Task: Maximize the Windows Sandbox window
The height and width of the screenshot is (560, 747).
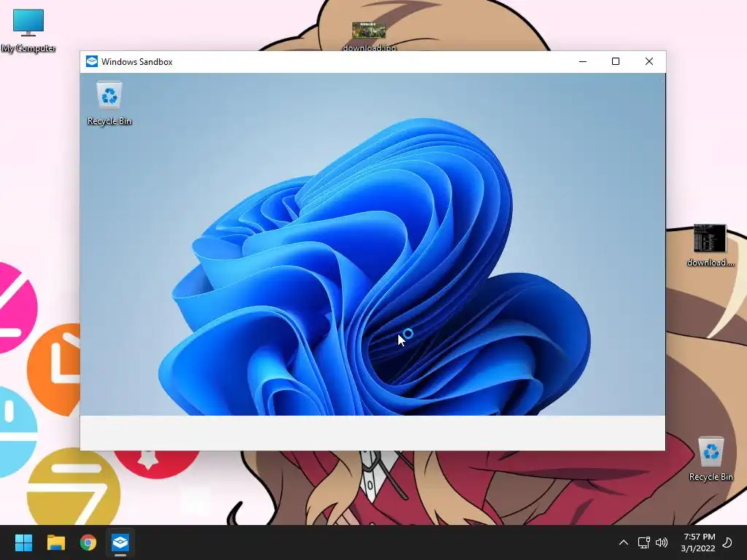Action: [616, 61]
